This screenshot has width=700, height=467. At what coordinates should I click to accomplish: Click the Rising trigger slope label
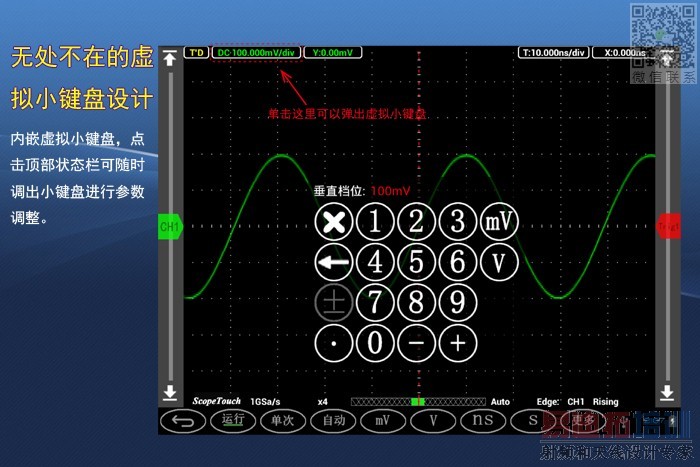point(605,402)
